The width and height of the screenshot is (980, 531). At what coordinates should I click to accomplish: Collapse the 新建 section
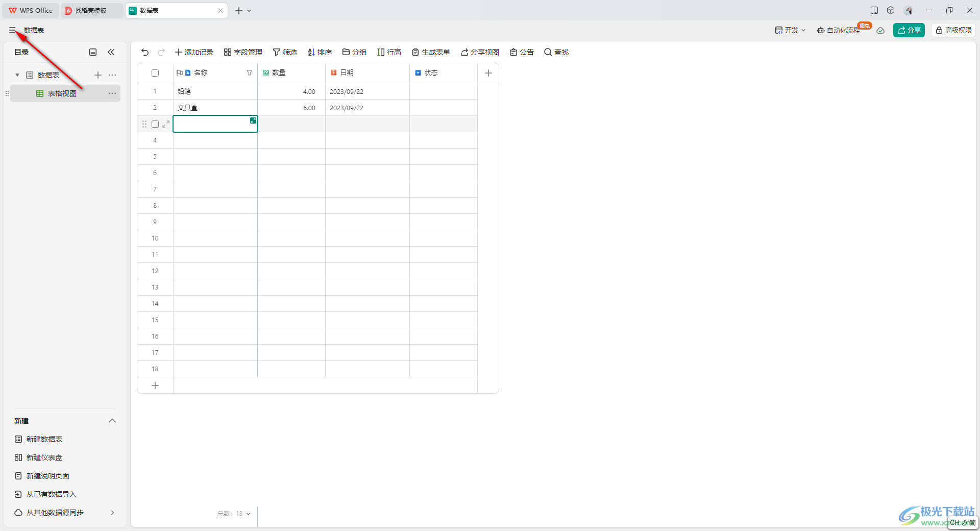[112, 421]
